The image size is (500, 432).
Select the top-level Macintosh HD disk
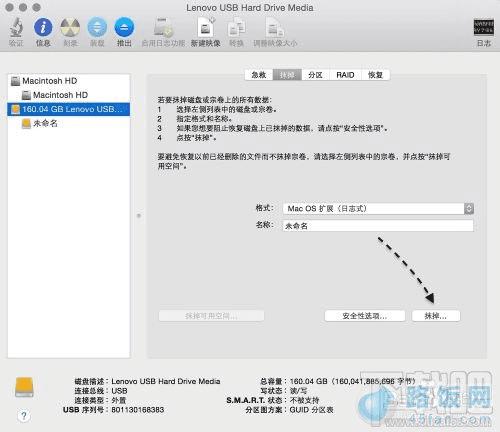(69, 81)
